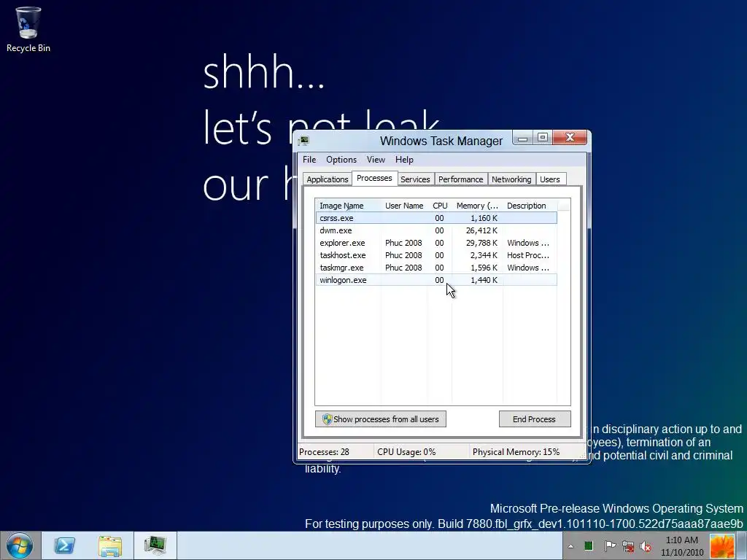Open the Options menu
Image resolution: width=747 pixels, height=560 pixels.
(341, 160)
